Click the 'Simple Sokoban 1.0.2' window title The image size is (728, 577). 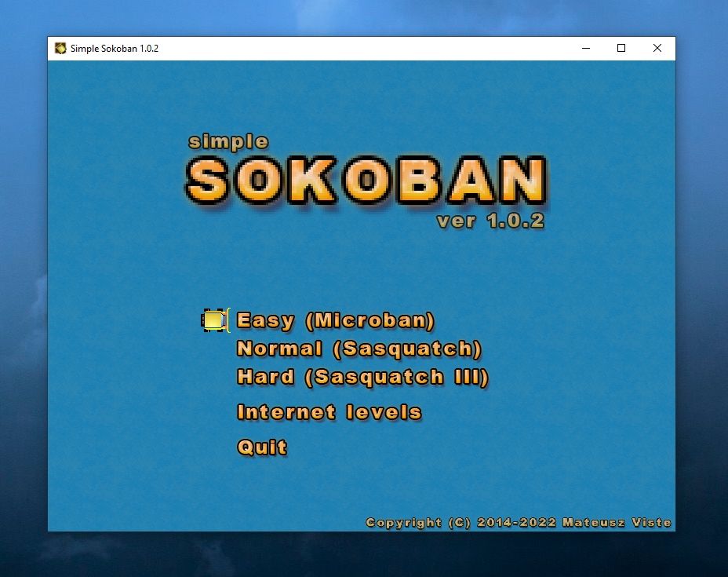click(x=115, y=49)
